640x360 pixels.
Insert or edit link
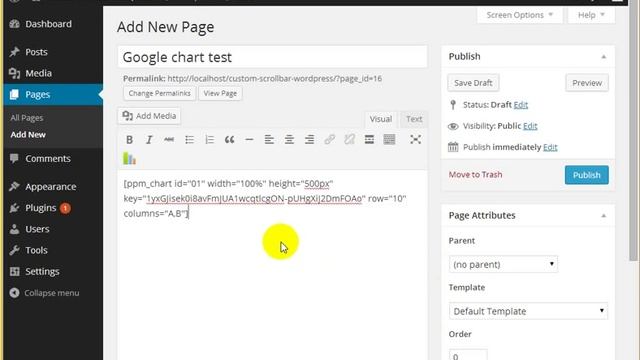[329, 140]
